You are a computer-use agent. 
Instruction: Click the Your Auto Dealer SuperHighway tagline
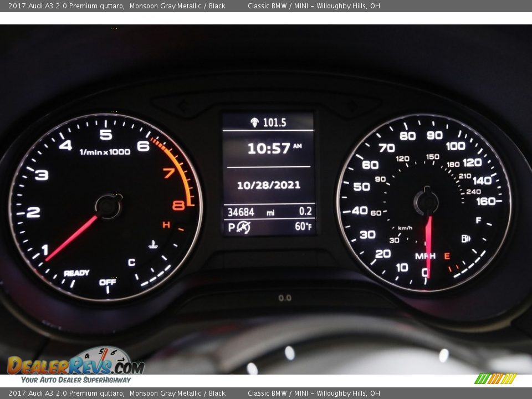[x=76, y=380]
